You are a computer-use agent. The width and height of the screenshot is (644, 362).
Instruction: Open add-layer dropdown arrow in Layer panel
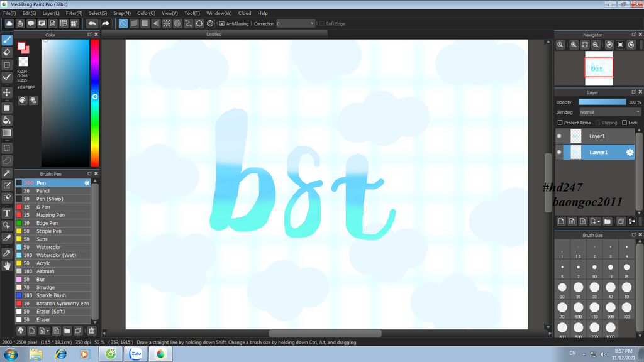pyautogui.click(x=599, y=222)
